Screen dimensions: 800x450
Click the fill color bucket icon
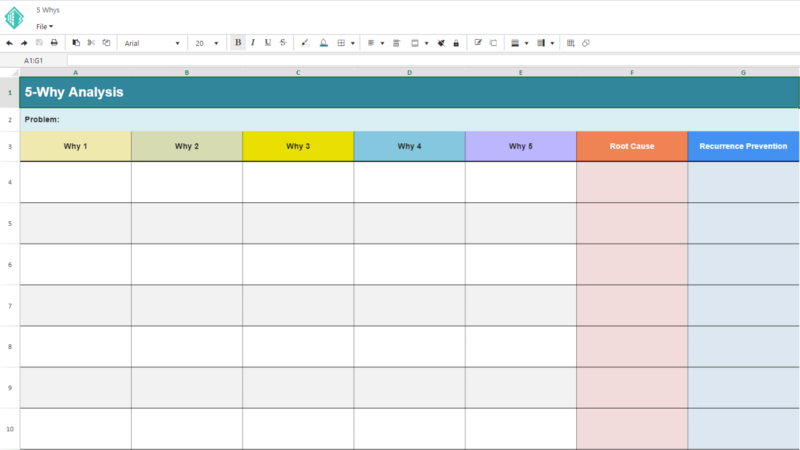(x=305, y=43)
